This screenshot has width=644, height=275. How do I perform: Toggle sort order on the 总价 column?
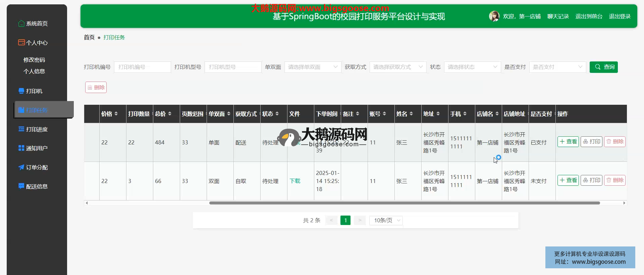pos(170,114)
